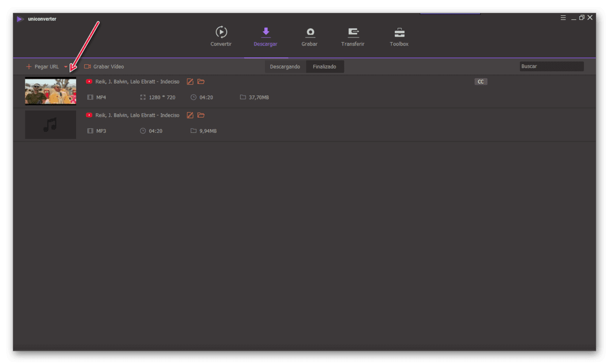
Task: Click the Grabar Vídeo button
Action: coord(104,66)
